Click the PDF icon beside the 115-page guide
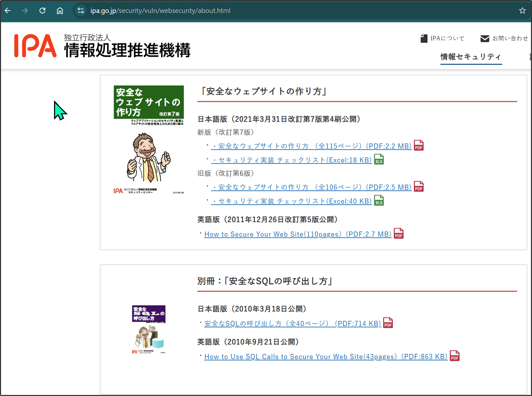The image size is (532, 396). click(x=419, y=146)
